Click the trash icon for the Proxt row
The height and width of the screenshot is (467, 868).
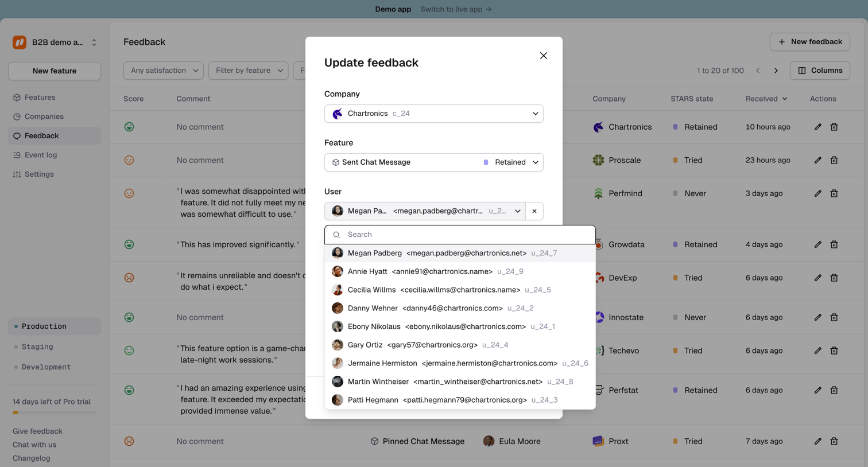pos(834,441)
